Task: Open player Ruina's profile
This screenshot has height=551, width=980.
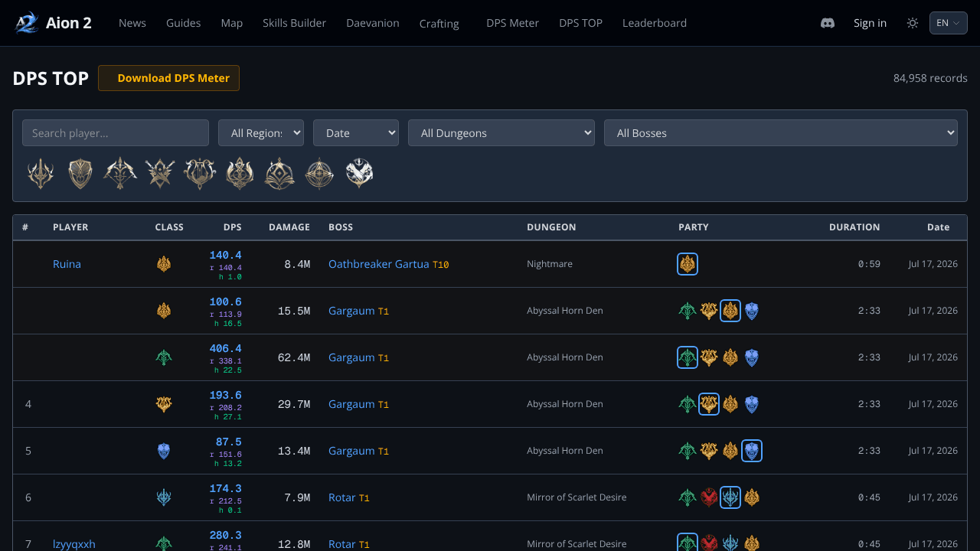Action: point(67,264)
